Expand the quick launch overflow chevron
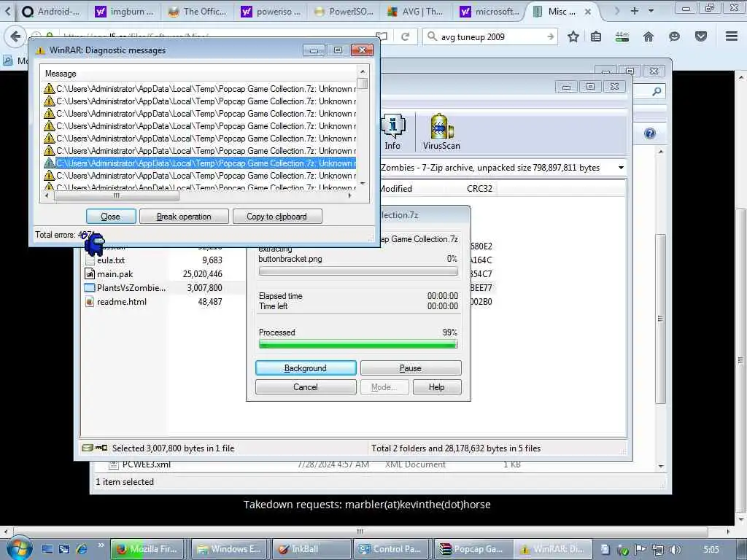Image resolution: width=747 pixels, height=560 pixels. point(101,545)
